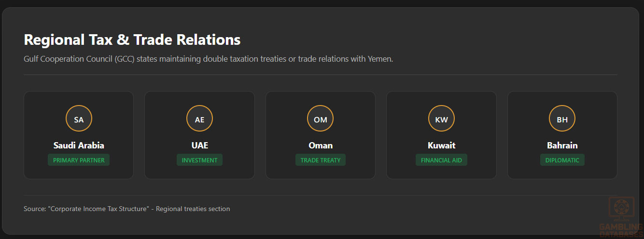Click the Bahrain country name

tap(562, 145)
